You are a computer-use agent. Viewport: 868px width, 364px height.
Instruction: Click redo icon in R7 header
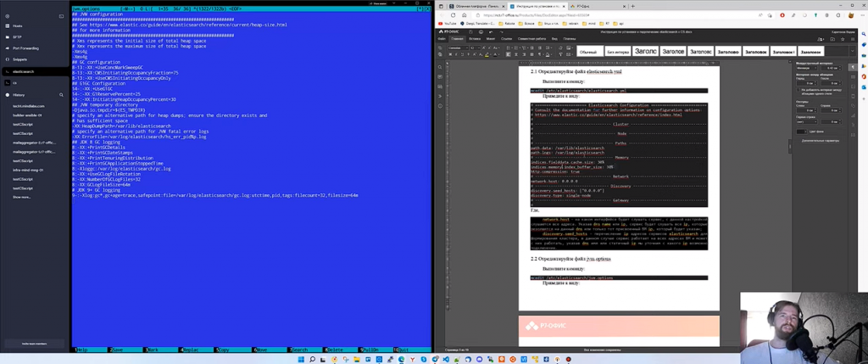click(502, 32)
